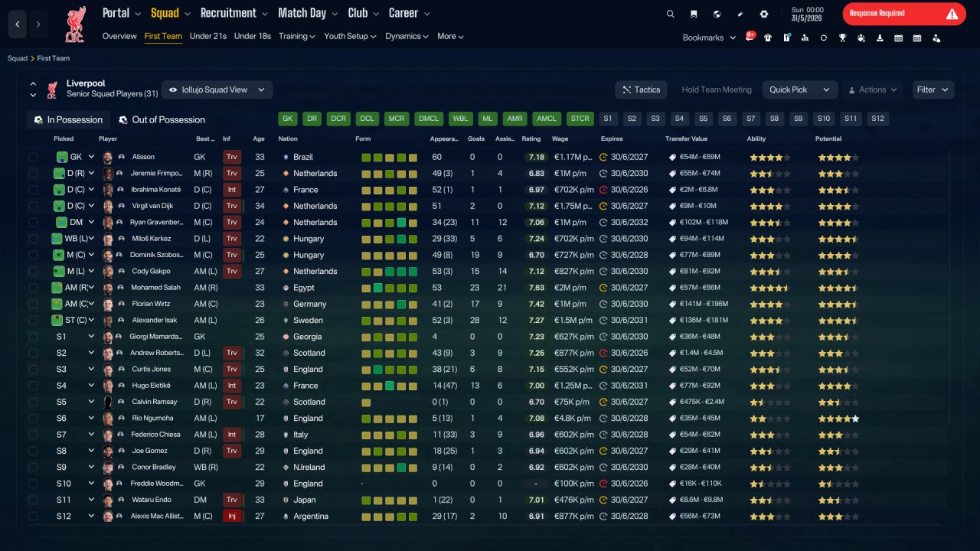This screenshot has width=980, height=551.
Task: Select the S12 substitute pill
Action: [877, 119]
